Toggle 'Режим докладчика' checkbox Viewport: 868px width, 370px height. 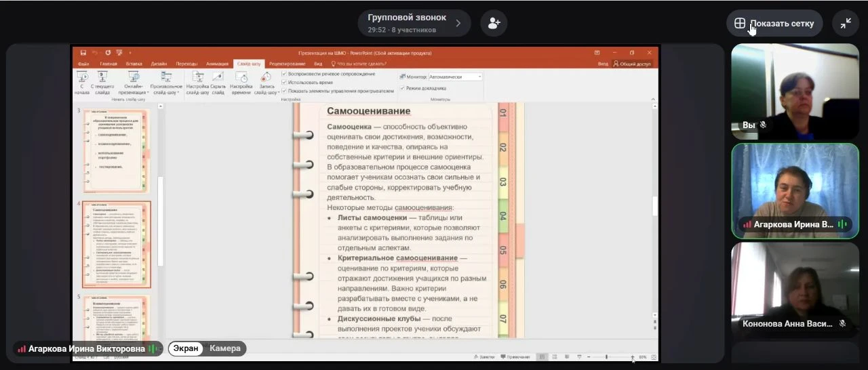coord(402,88)
